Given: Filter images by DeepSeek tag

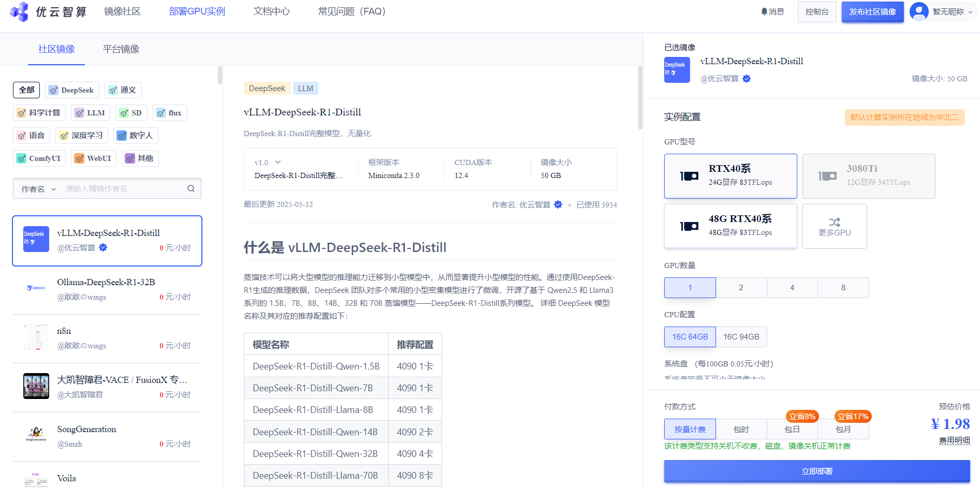Looking at the screenshot, I should 72,90.
